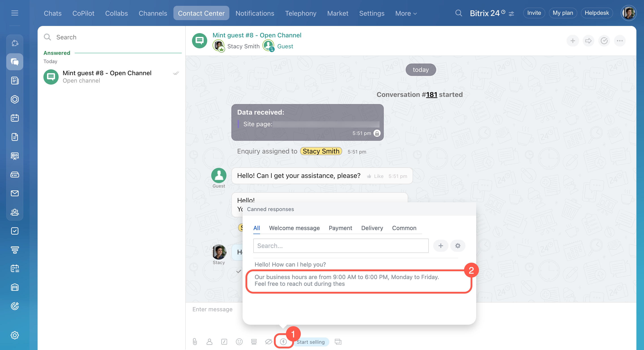Click the forward conversation arrow icon
The height and width of the screenshot is (350, 644).
(588, 41)
